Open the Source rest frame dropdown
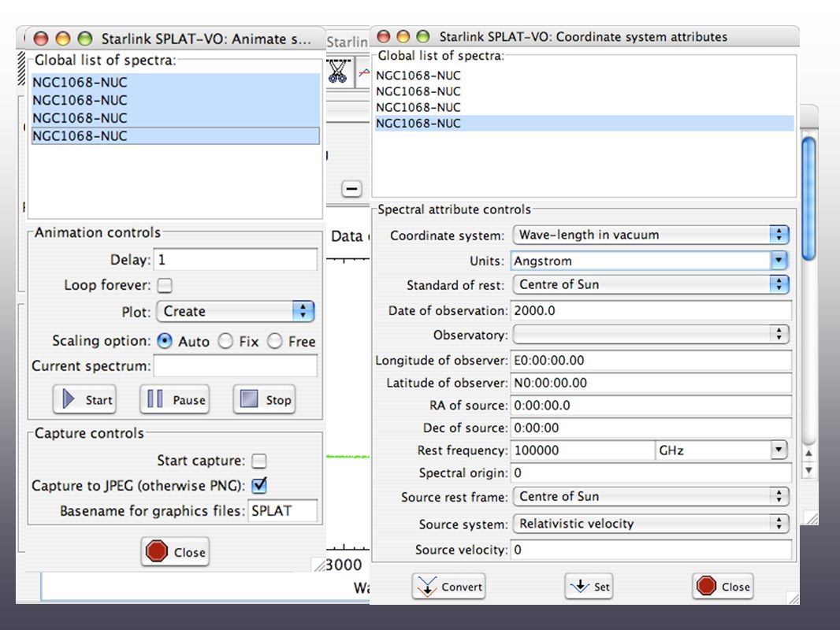The width and height of the screenshot is (840, 630). (651, 496)
